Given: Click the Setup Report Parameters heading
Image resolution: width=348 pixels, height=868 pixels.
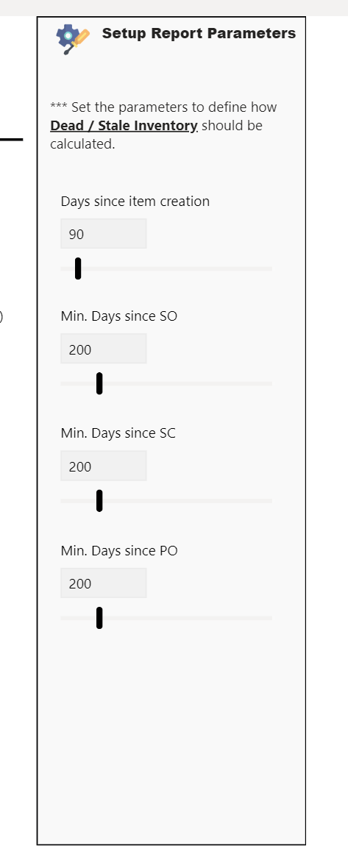Looking at the screenshot, I should coord(199,33).
